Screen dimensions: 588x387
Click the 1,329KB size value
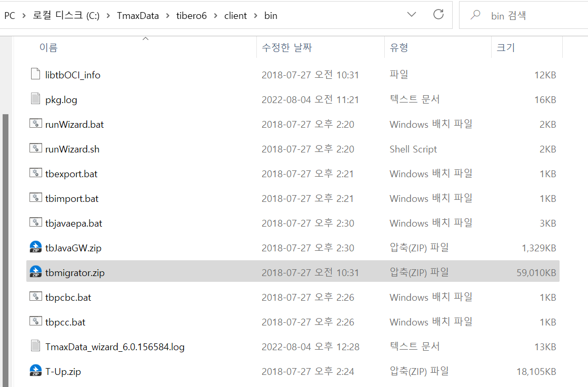[539, 248]
